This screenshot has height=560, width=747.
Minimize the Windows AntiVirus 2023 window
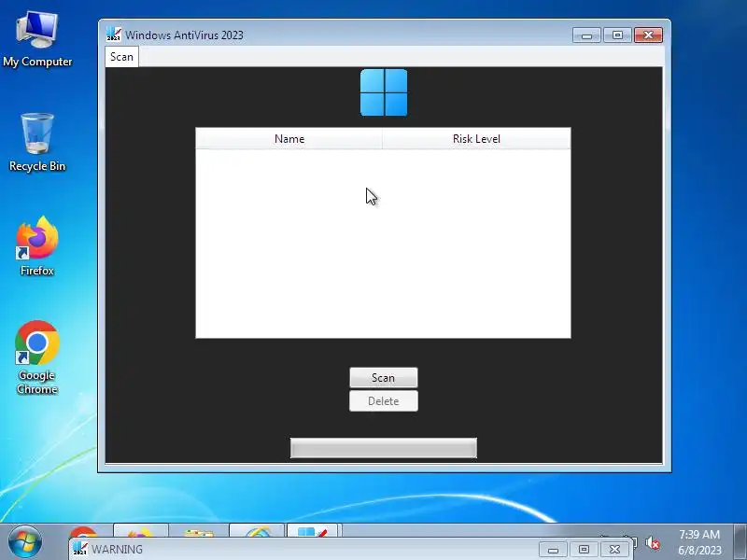586,35
